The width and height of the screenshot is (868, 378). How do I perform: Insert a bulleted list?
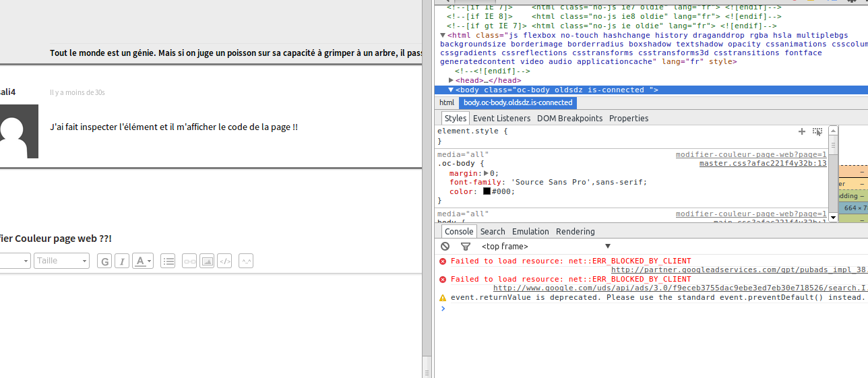coord(168,261)
